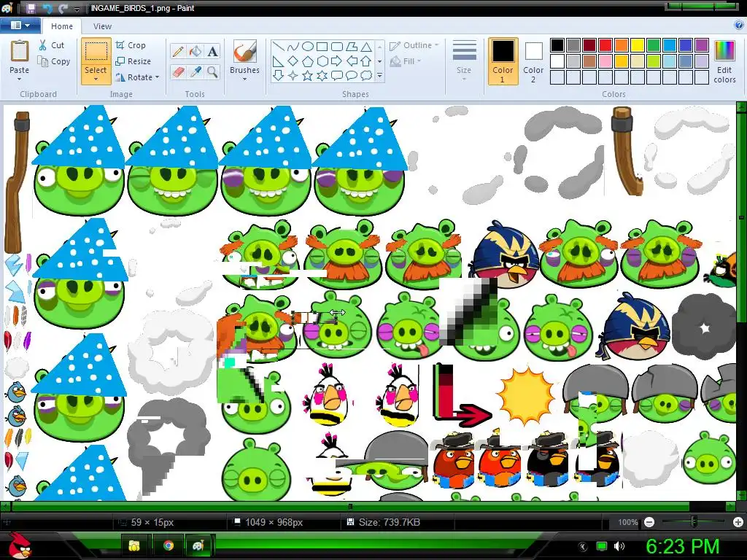The image size is (747, 560).
Task: Click the 6:23 PM taskbar clock
Action: pos(682,546)
